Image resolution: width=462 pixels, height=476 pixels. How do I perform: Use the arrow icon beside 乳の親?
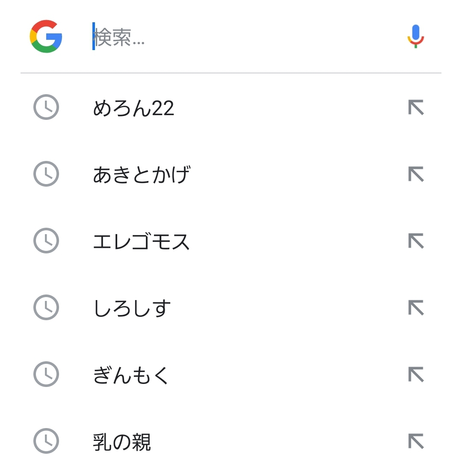tap(416, 441)
